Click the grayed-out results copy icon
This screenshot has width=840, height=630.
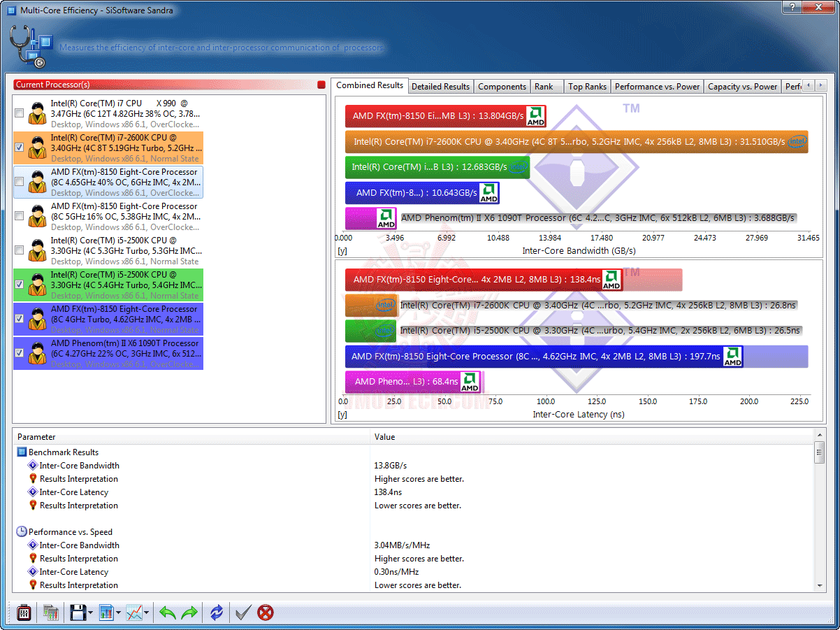pos(50,613)
